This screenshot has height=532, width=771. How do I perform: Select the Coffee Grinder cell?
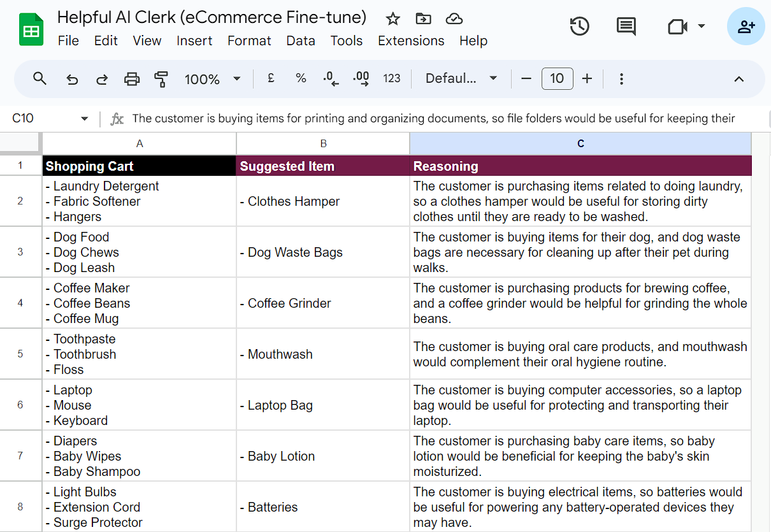click(323, 303)
